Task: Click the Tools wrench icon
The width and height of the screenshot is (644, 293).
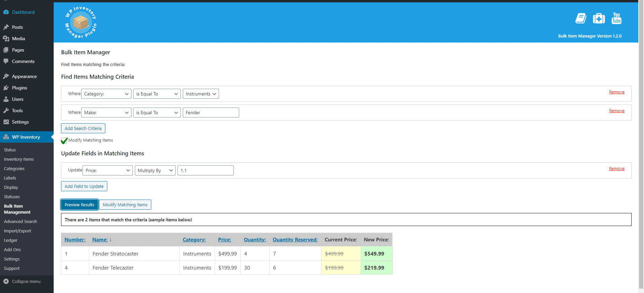Action: (x=6, y=111)
